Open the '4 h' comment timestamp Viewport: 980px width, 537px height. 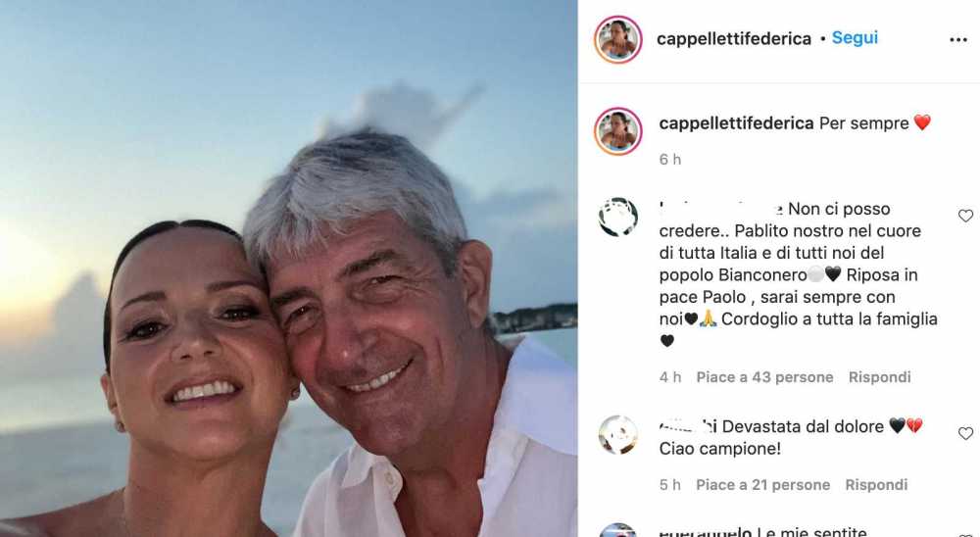[x=670, y=377]
